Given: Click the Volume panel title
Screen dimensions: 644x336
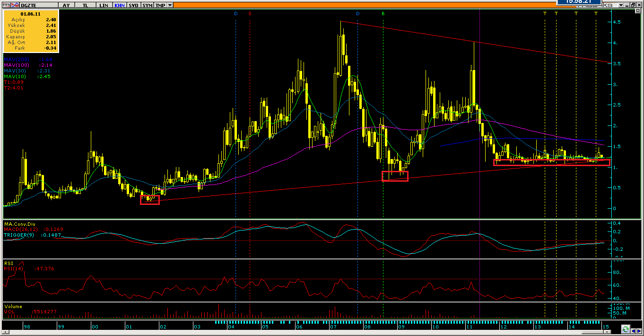Looking at the screenshot, I should [13, 306].
